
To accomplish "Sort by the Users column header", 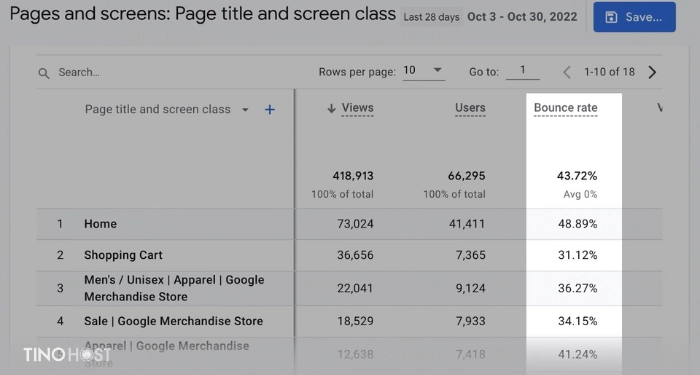I will (470, 108).
